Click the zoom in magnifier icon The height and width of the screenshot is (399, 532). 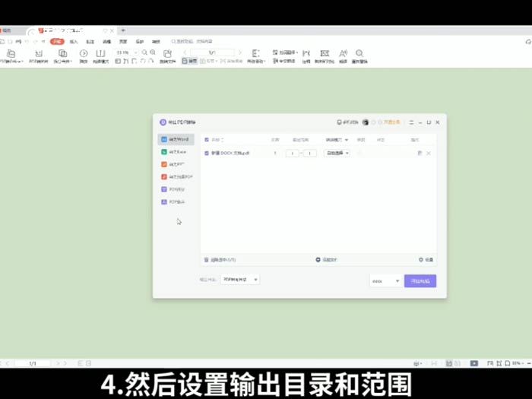tap(153, 52)
